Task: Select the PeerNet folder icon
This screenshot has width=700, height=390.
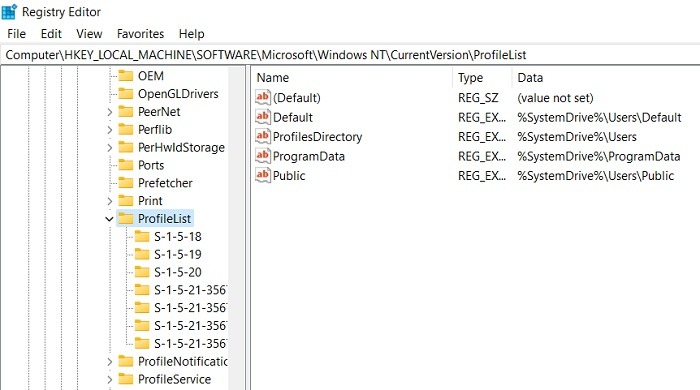Action: tap(126, 111)
